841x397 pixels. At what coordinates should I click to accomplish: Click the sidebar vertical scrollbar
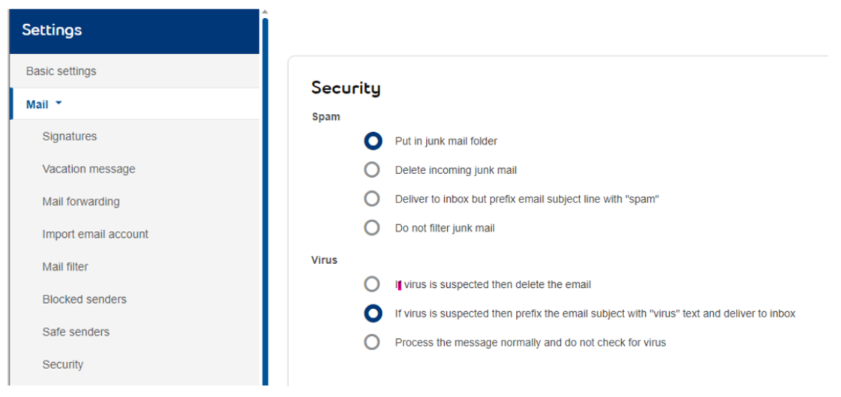[265, 201]
